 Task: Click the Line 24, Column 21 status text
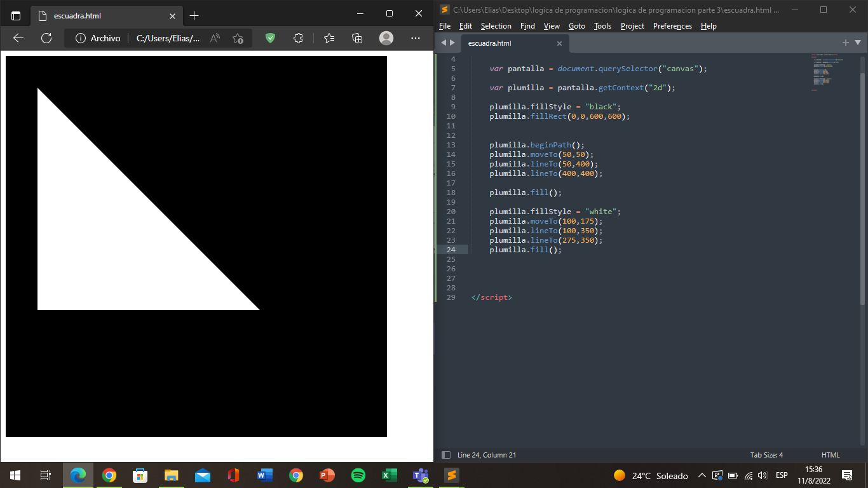coord(487,455)
